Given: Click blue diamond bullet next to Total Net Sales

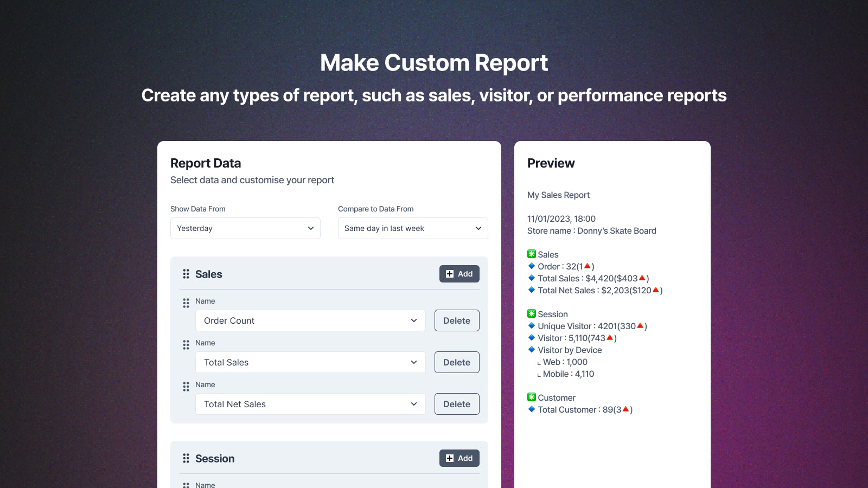Looking at the screenshot, I should pyautogui.click(x=532, y=290).
